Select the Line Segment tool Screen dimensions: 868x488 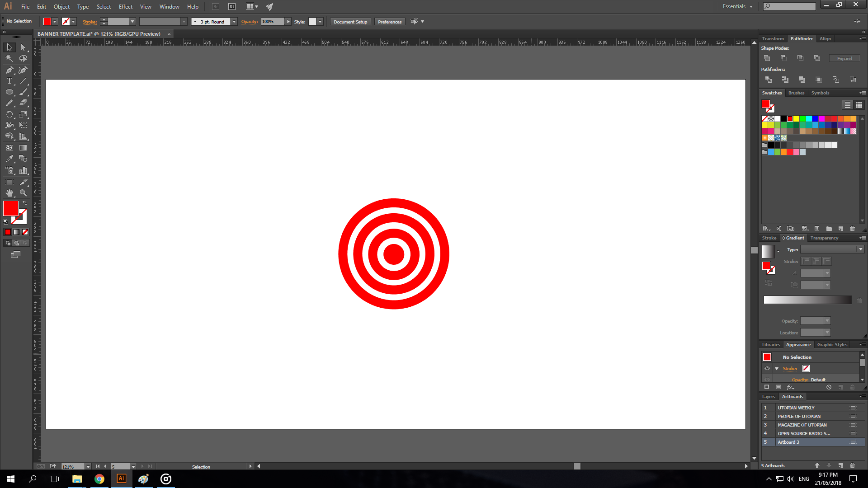pos(23,81)
